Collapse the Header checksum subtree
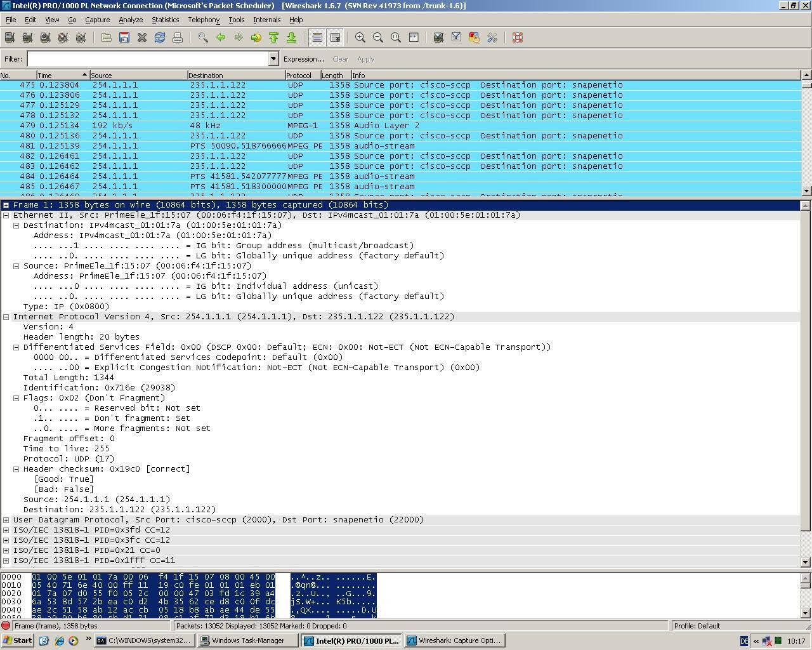Viewport: 812px width, 650px height. point(16,469)
